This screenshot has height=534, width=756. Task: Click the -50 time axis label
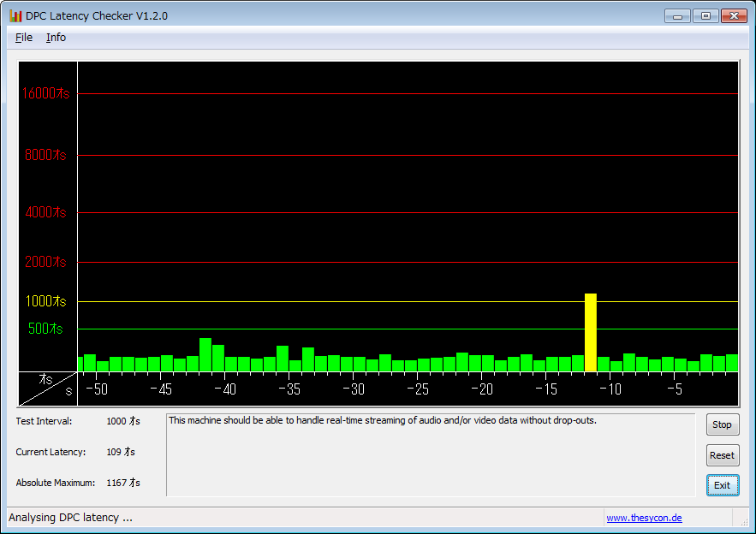97,389
